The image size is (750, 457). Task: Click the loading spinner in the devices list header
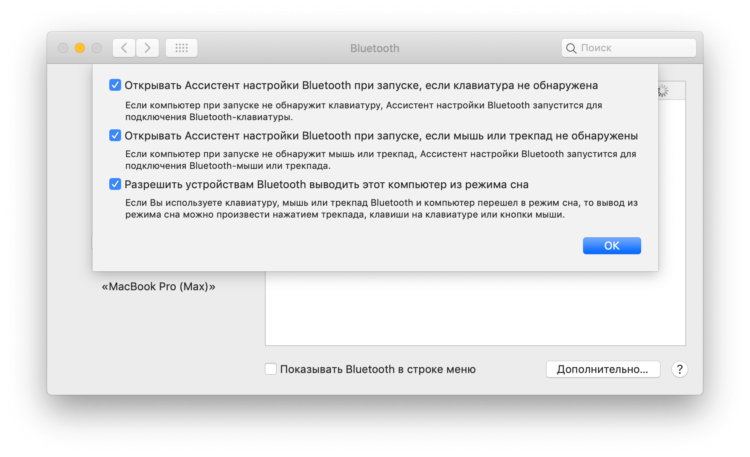coord(662,90)
